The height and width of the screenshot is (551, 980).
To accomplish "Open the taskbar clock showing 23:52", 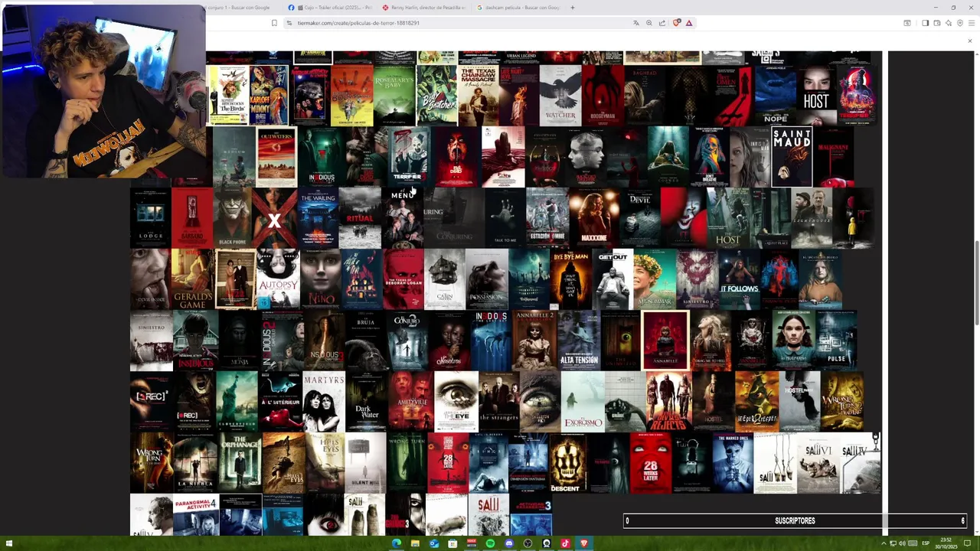I will (946, 543).
